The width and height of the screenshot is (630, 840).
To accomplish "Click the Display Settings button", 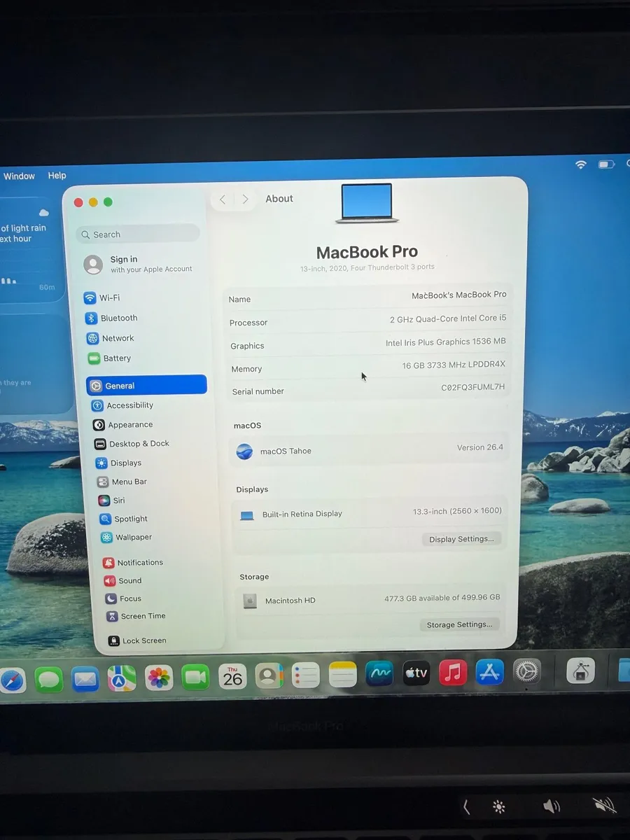I will coord(461,539).
